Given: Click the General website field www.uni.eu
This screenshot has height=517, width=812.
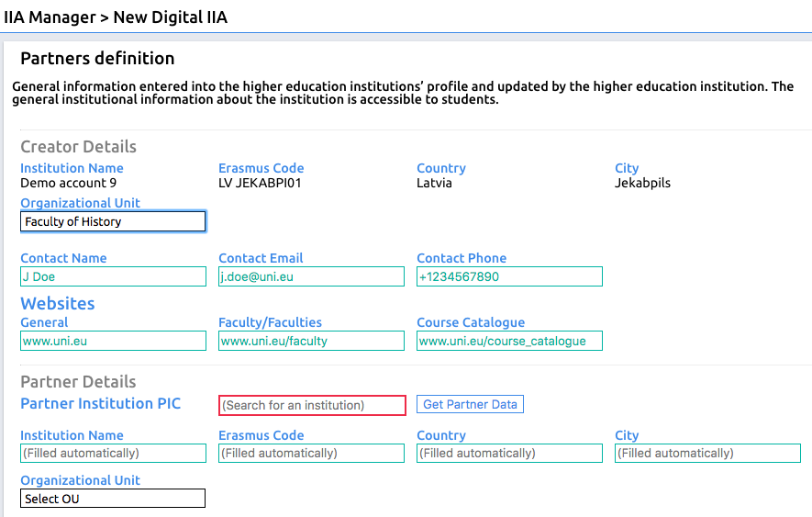Looking at the screenshot, I should [x=113, y=341].
